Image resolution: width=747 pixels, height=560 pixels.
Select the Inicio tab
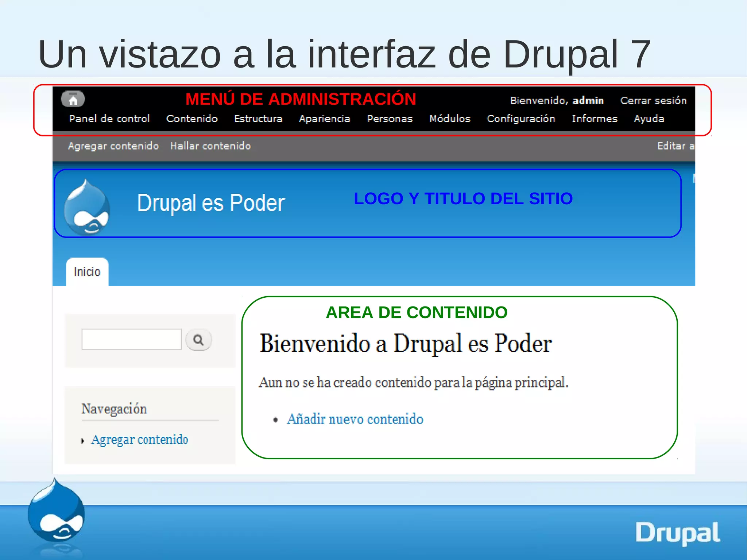[87, 272]
